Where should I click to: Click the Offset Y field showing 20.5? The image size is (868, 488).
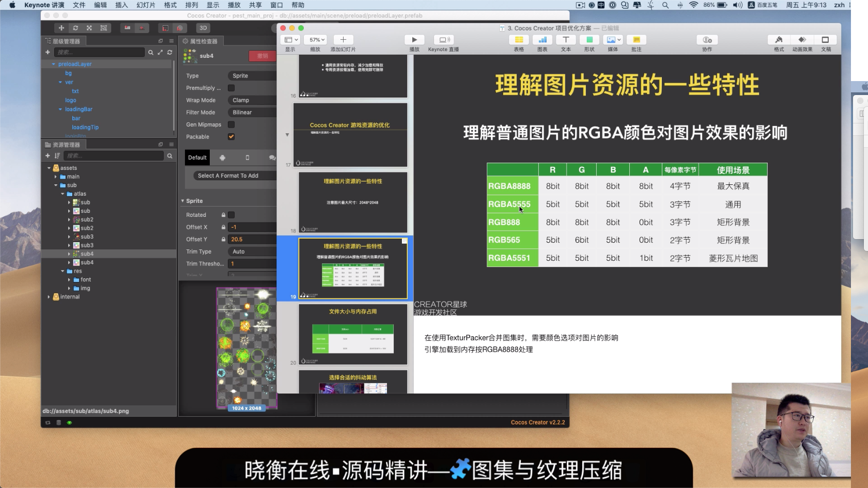[x=253, y=240]
